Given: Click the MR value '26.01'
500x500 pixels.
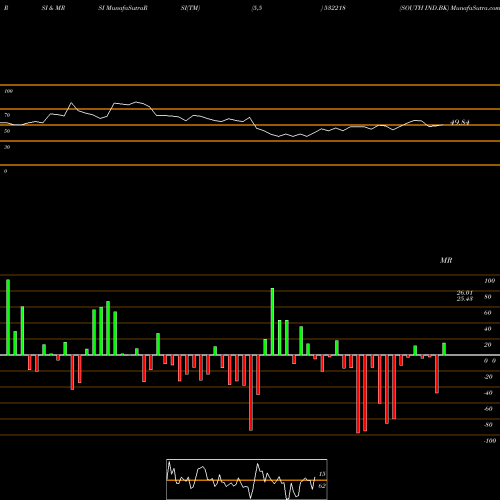Looking at the screenshot, I should click(465, 293).
